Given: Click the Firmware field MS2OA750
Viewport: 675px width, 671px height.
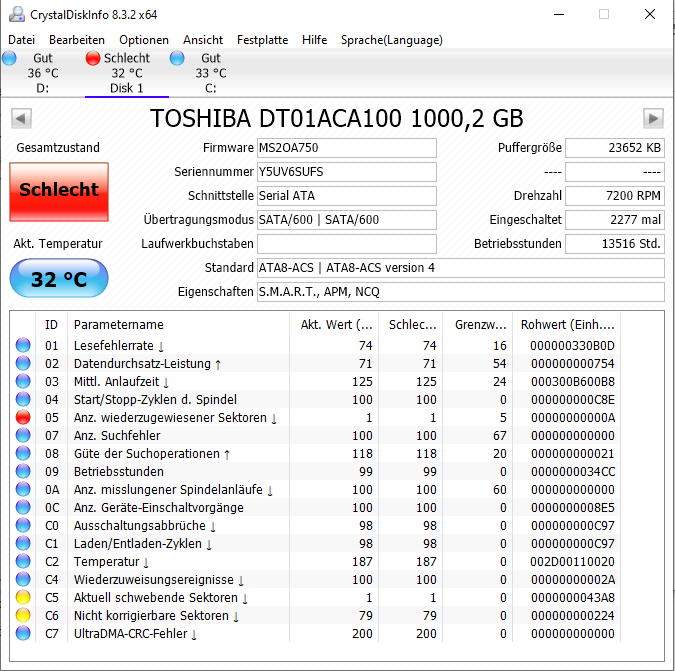Looking at the screenshot, I should coord(347,148).
